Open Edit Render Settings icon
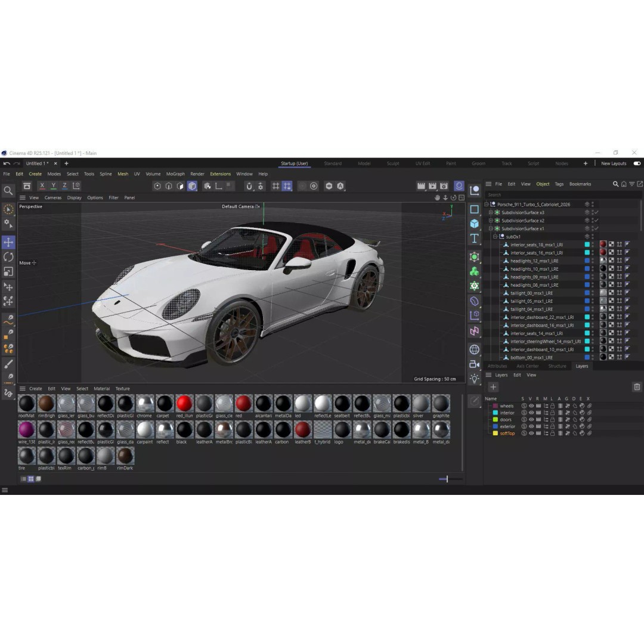This screenshot has height=644, width=644. (x=444, y=186)
